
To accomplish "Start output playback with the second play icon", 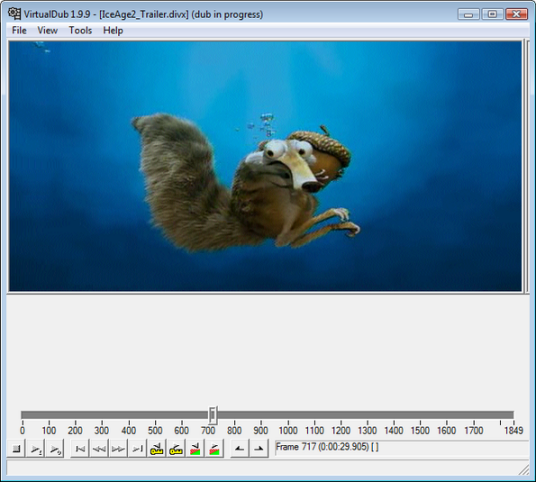I will [x=55, y=448].
